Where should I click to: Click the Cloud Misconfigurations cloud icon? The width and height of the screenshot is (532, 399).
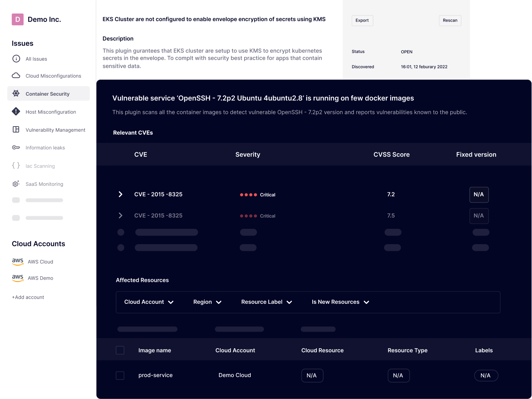[16, 76]
